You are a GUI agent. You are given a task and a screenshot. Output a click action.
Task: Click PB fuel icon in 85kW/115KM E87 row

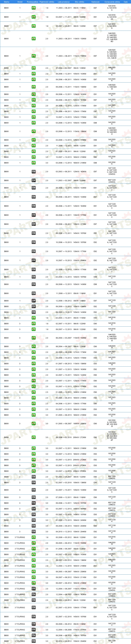pyautogui.click(x=34, y=8)
